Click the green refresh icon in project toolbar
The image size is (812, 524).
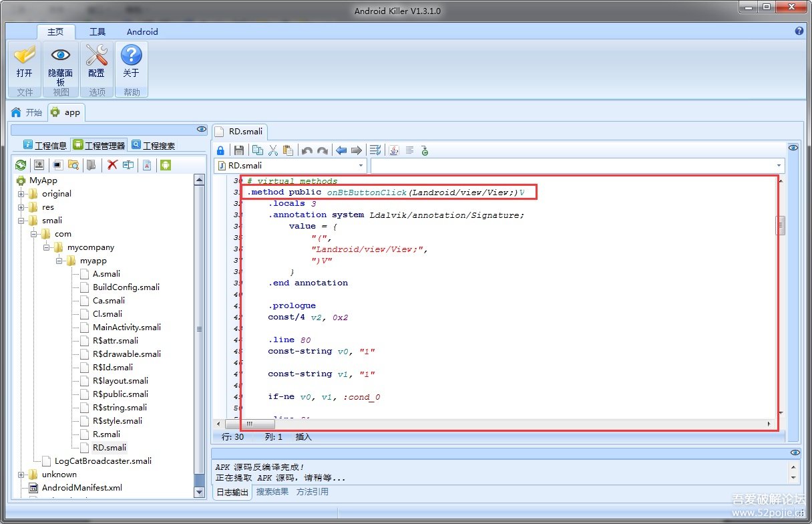[x=21, y=164]
